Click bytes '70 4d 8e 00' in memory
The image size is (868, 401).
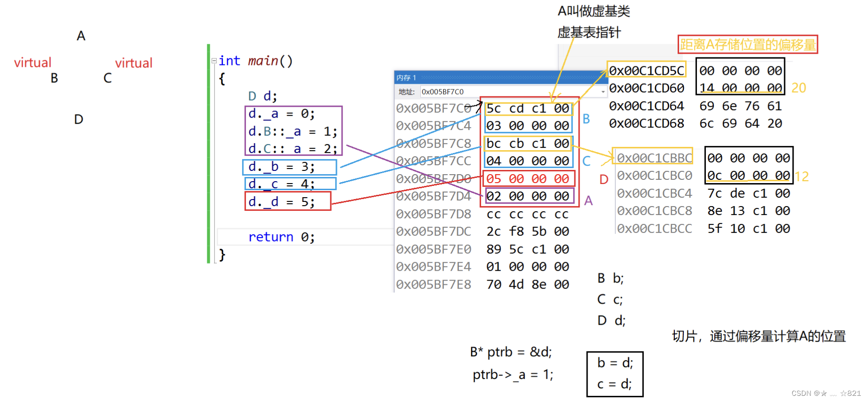pos(528,285)
